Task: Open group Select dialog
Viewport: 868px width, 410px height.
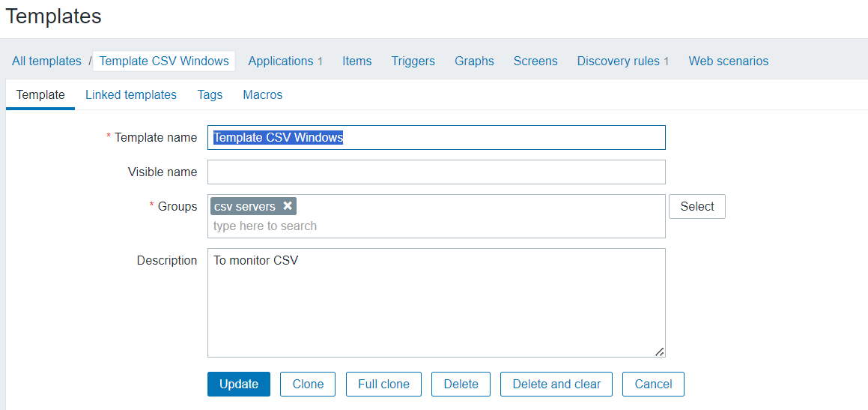Action: coord(697,206)
